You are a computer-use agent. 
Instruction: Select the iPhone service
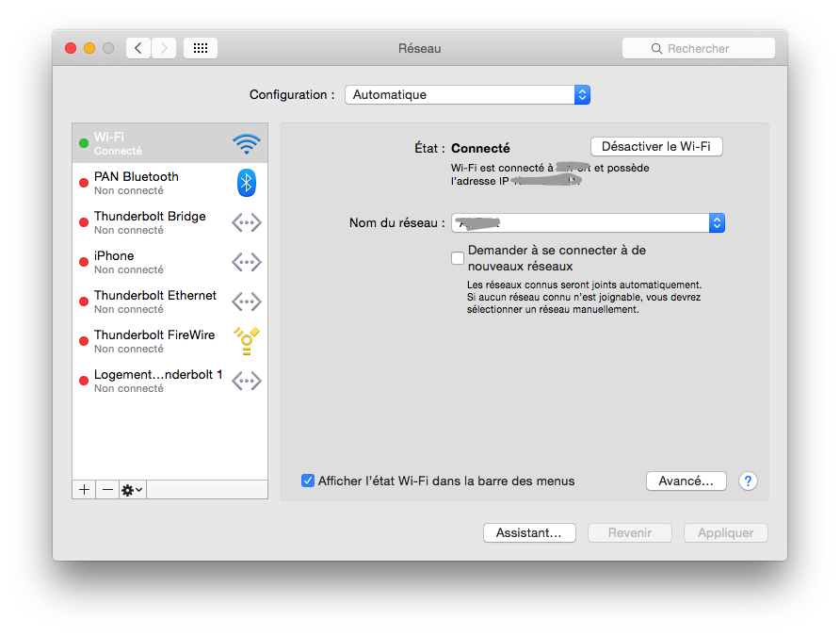[170, 262]
